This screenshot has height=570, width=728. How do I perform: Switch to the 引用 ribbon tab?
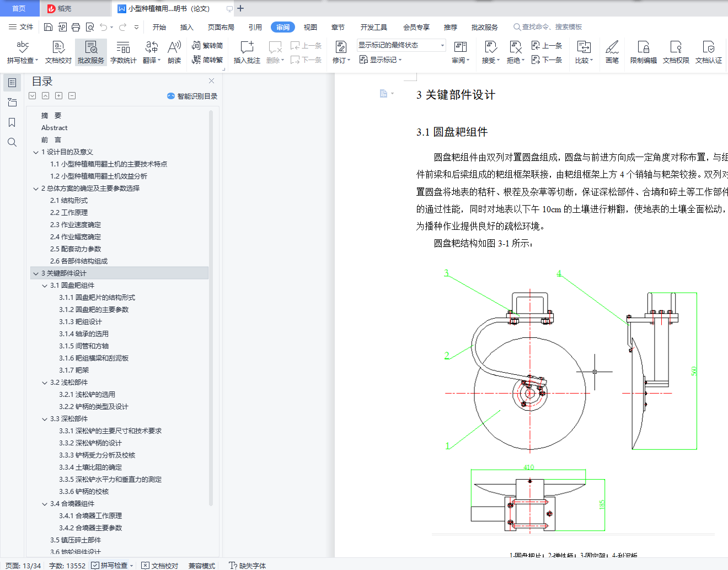[x=255, y=27]
